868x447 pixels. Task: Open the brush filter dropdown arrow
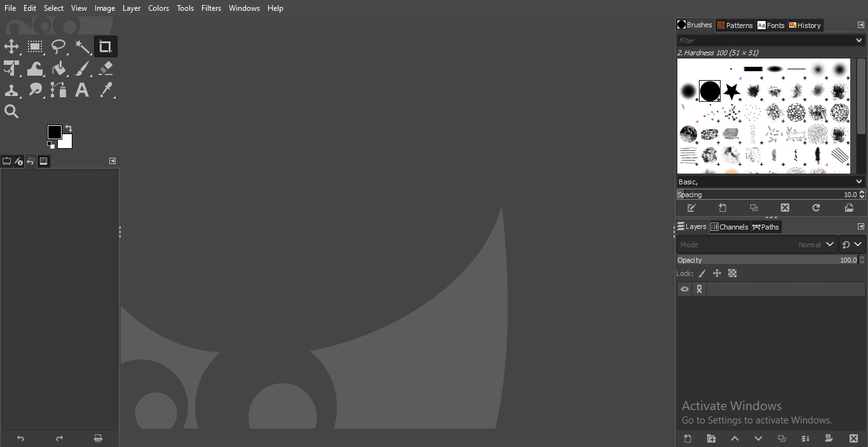859,40
